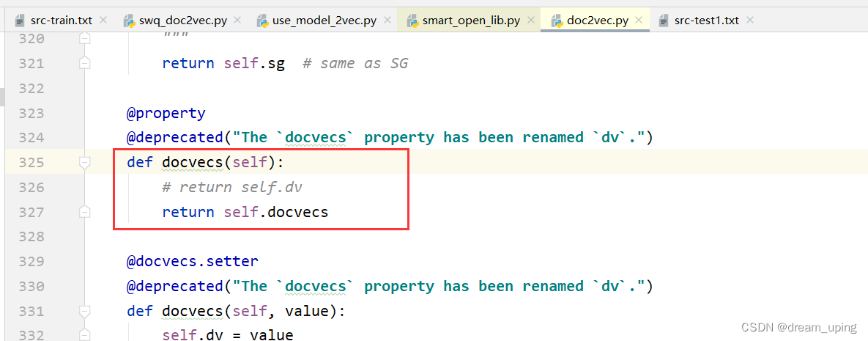The width and height of the screenshot is (868, 341).
Task: Click the Python icon of use_model_2vec.py tab
Action: tap(262, 21)
